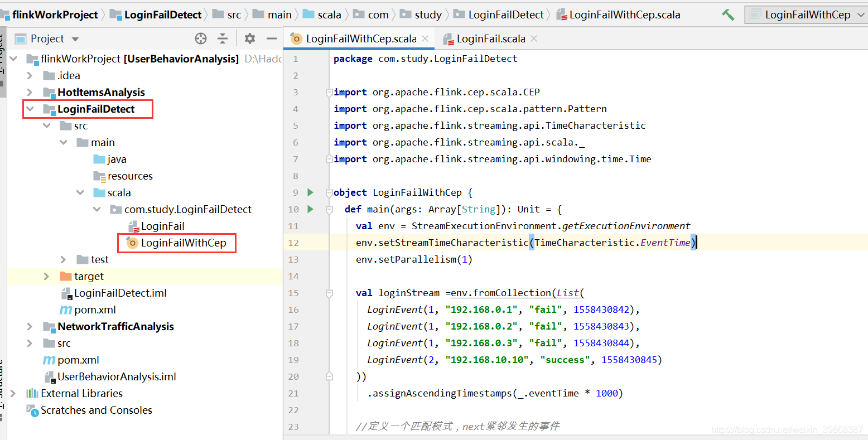Expand the .idea folder
Screen dimensions: 868x440
coord(30,75)
